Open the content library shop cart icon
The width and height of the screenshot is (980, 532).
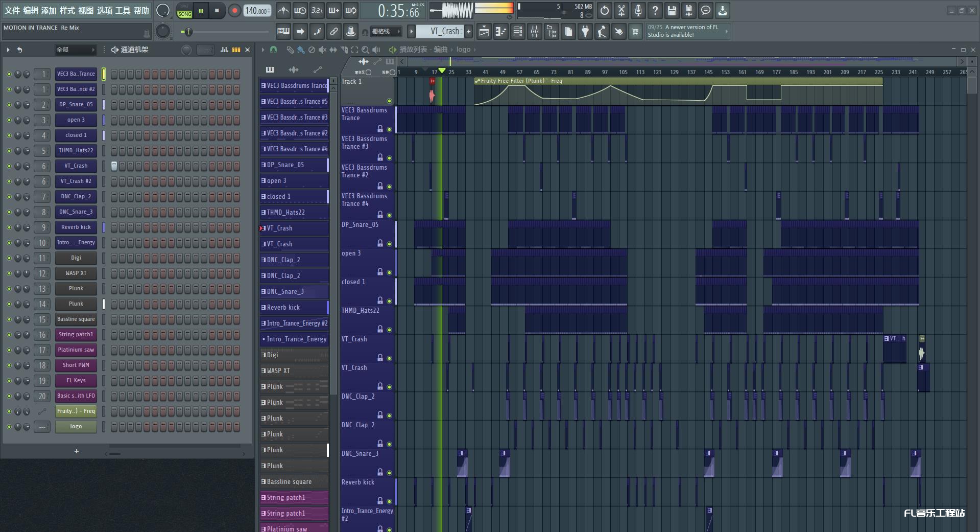coord(635,32)
